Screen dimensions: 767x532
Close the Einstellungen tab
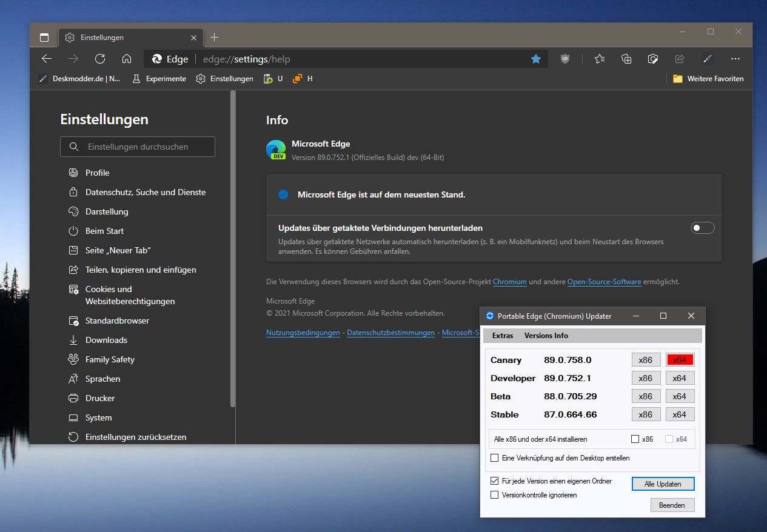(193, 38)
